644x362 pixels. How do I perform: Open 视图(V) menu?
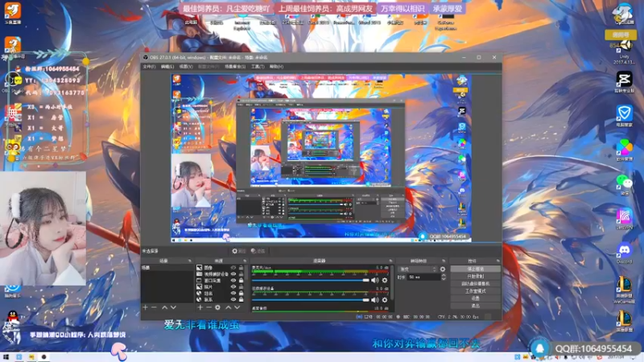(186, 67)
